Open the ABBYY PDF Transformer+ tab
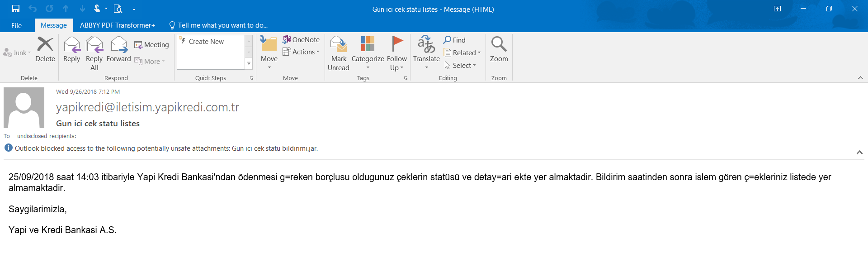This screenshot has width=868, height=258. click(x=118, y=25)
